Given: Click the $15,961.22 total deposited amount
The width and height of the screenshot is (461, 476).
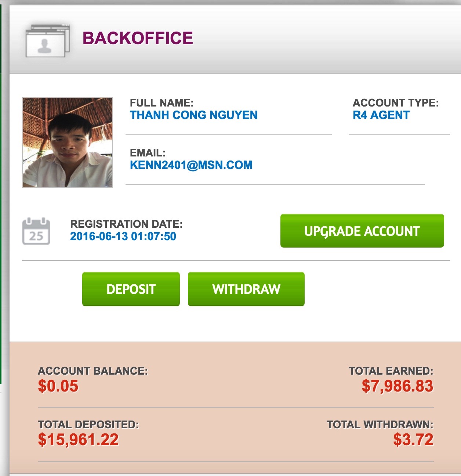Looking at the screenshot, I should pos(78,440).
